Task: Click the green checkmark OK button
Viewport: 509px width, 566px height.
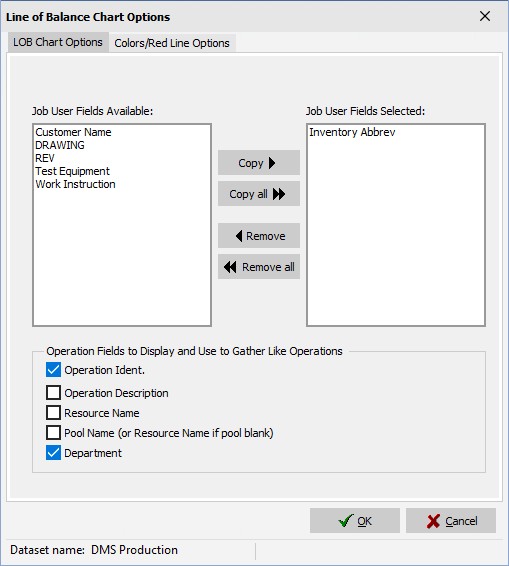Action: (354, 521)
